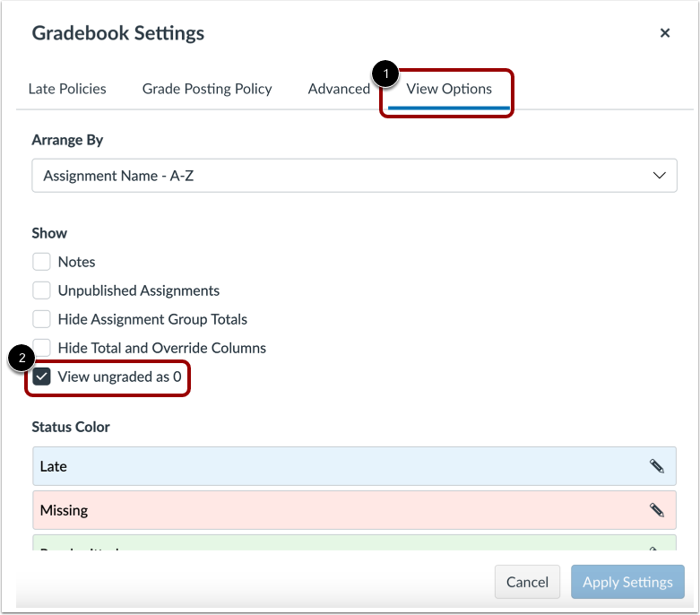This screenshot has height=615, width=700.
Task: Switch to Grade Posting Policy tab
Action: 207,89
